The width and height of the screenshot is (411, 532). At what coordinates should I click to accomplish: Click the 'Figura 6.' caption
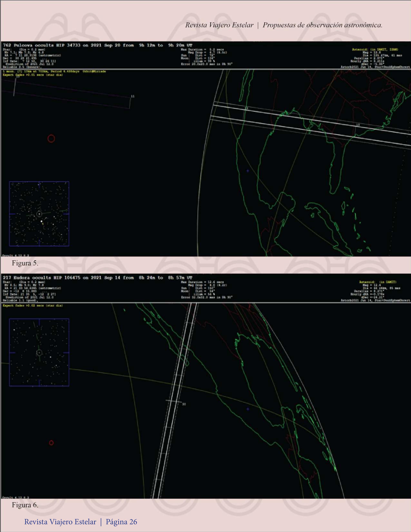click(x=25, y=505)
